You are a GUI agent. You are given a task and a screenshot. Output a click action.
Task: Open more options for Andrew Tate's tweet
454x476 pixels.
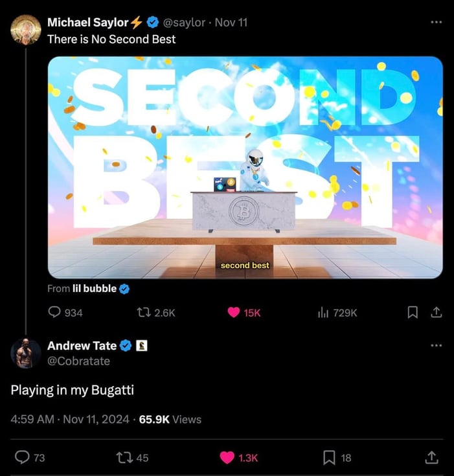click(437, 345)
